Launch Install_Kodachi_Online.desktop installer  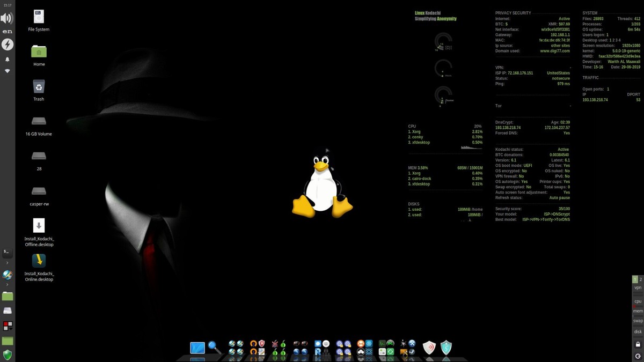point(39,261)
